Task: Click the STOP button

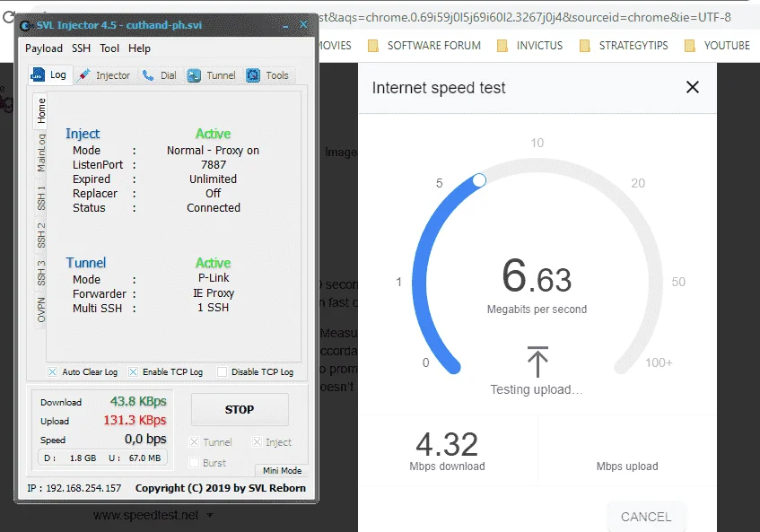Action: pos(240,409)
